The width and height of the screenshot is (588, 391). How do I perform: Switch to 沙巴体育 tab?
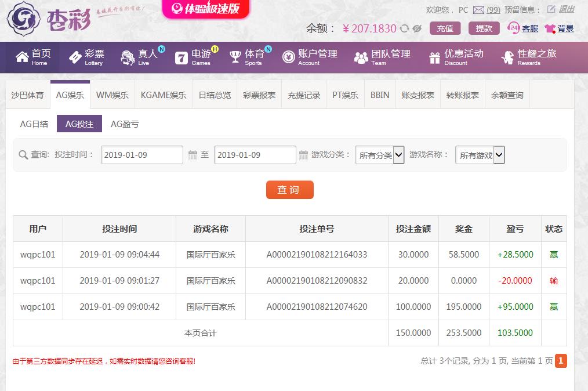click(28, 95)
